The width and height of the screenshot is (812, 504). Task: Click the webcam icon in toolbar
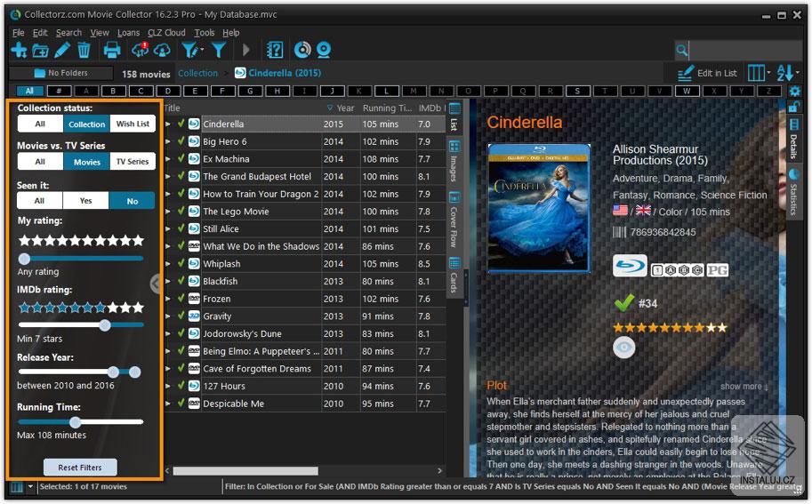324,50
